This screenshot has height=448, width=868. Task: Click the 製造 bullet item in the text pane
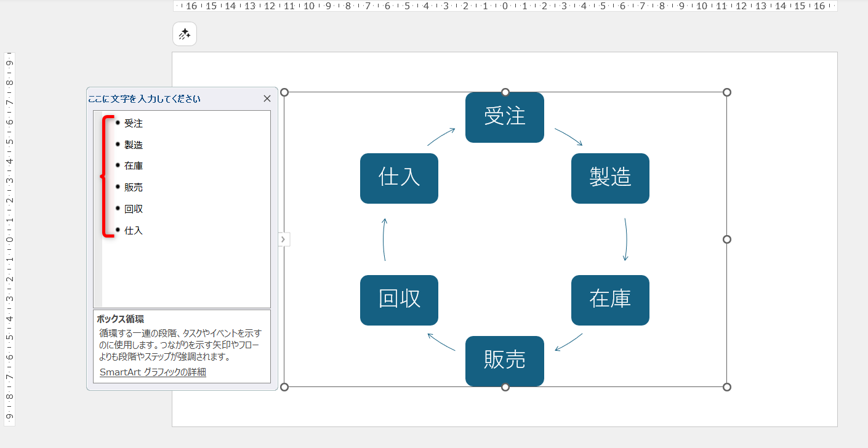tap(134, 145)
